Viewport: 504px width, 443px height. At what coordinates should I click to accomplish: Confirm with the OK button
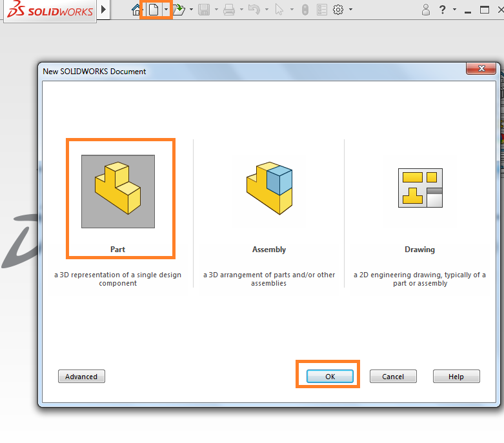click(330, 377)
